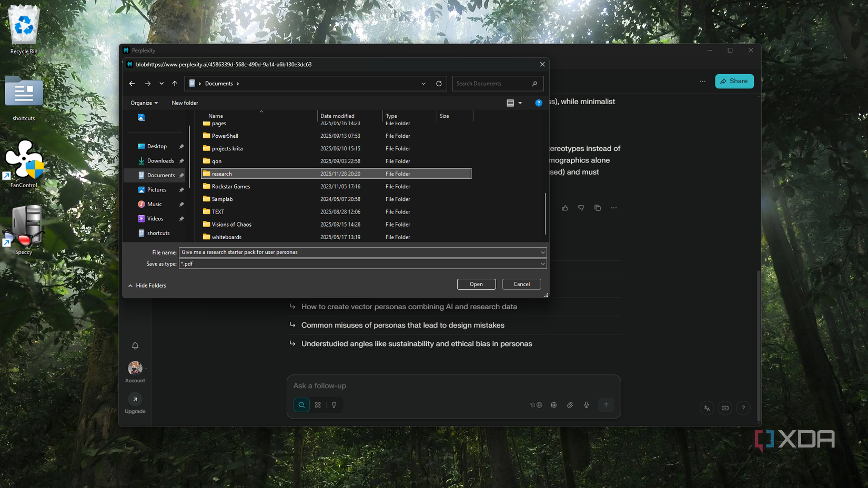Image resolution: width=868 pixels, height=488 pixels.
Task: Refresh the Documents folder view
Action: point(439,83)
